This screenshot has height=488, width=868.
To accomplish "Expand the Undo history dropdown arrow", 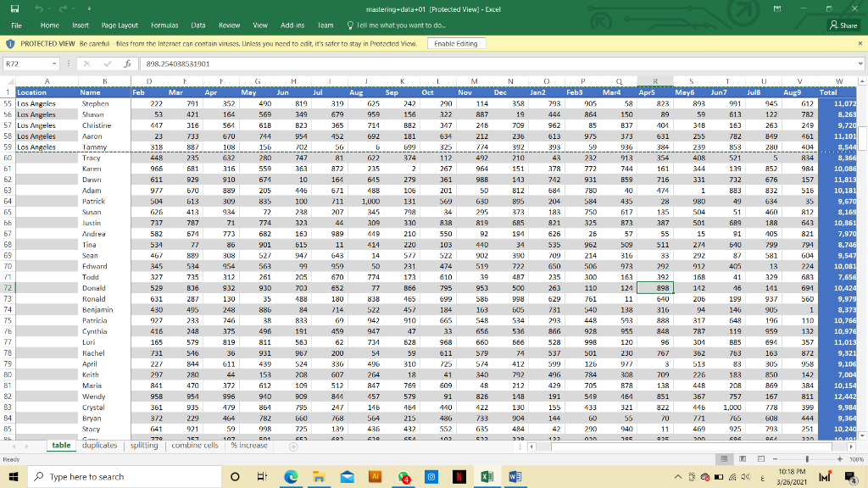I will click(x=49, y=8).
